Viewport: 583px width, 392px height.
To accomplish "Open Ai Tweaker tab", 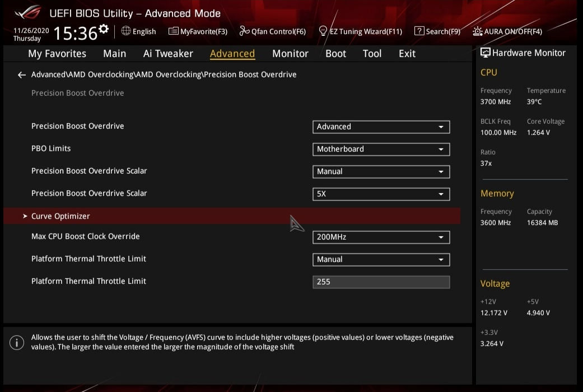I will point(168,54).
